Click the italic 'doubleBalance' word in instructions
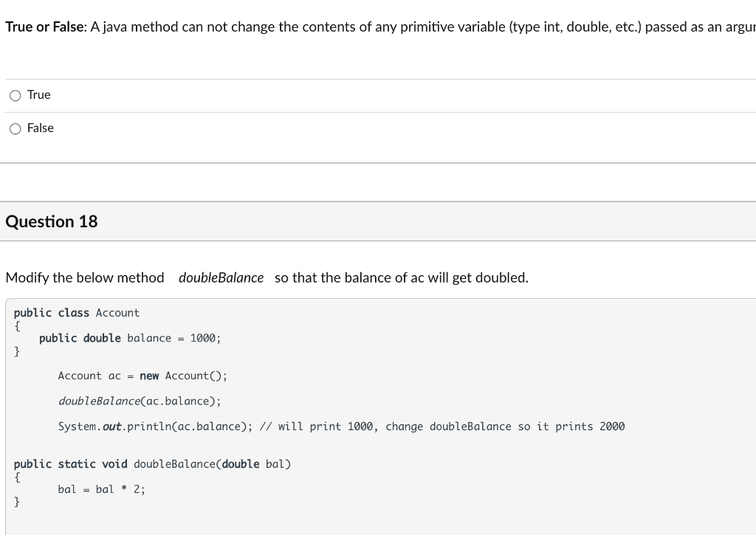 point(221,278)
